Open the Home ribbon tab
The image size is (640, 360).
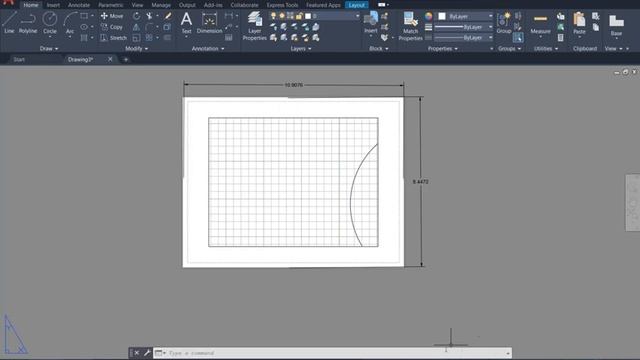[x=31, y=5]
